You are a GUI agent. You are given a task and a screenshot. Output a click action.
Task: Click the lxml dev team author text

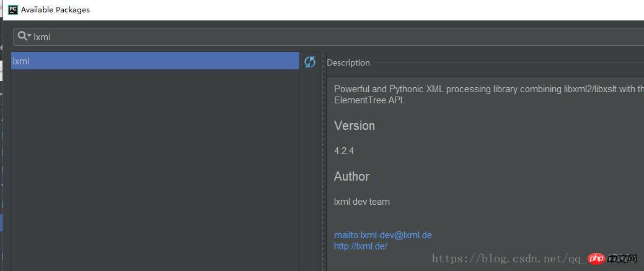click(x=362, y=202)
